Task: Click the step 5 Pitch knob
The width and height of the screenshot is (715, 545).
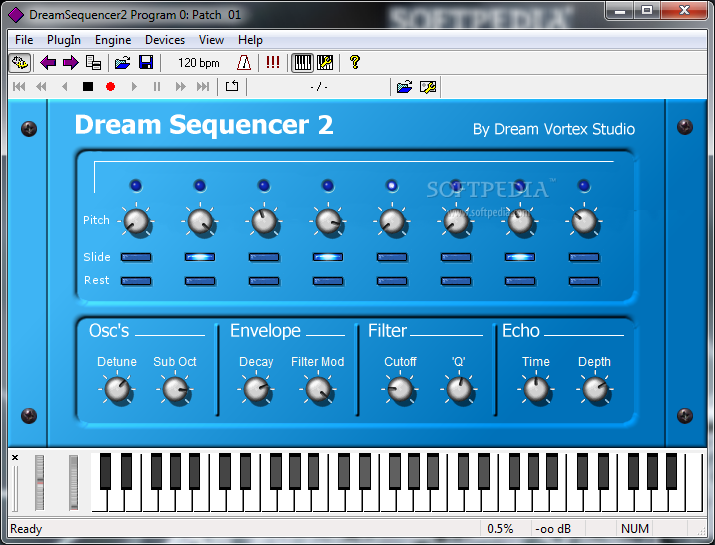Action: (x=392, y=221)
